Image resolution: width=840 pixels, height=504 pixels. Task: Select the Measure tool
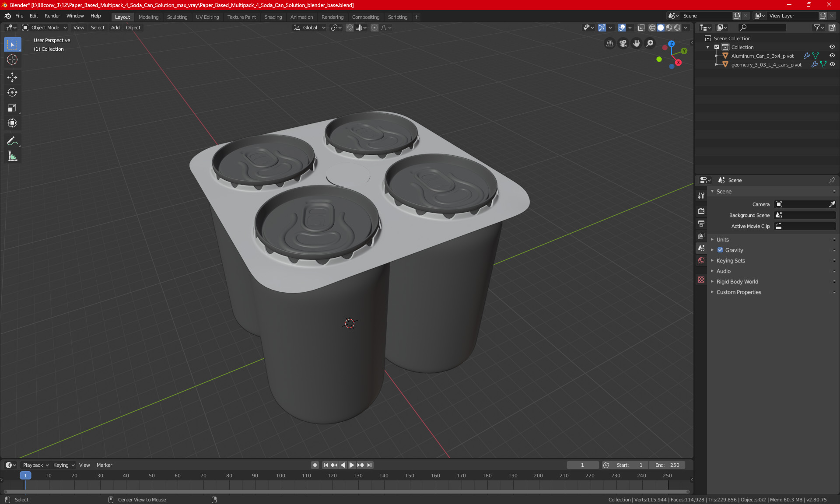click(12, 156)
